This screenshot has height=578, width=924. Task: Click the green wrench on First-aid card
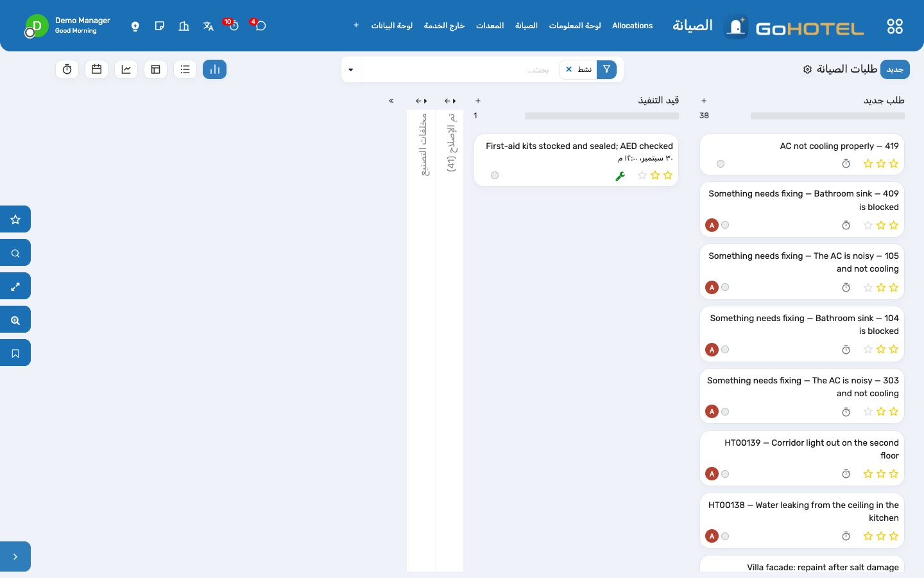(x=620, y=176)
